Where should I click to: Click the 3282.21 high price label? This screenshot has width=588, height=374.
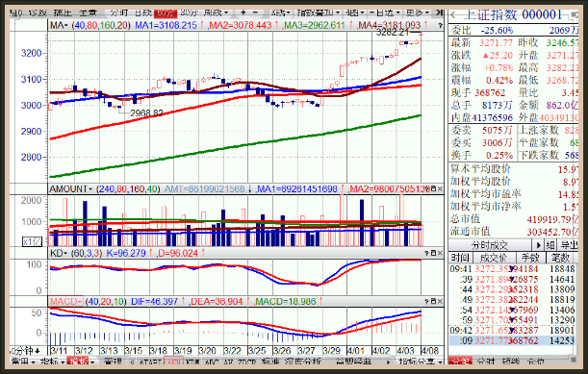tap(393, 33)
